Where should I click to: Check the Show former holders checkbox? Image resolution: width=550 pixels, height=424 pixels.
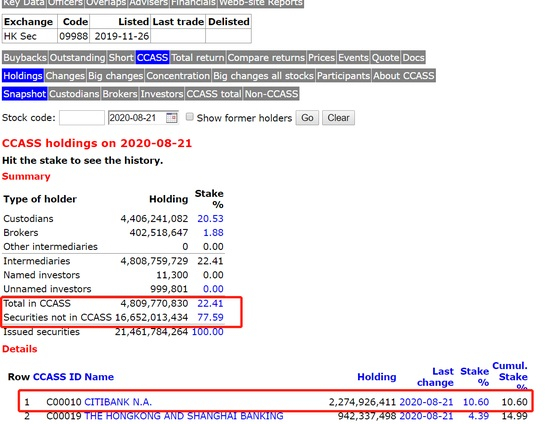tap(189, 117)
